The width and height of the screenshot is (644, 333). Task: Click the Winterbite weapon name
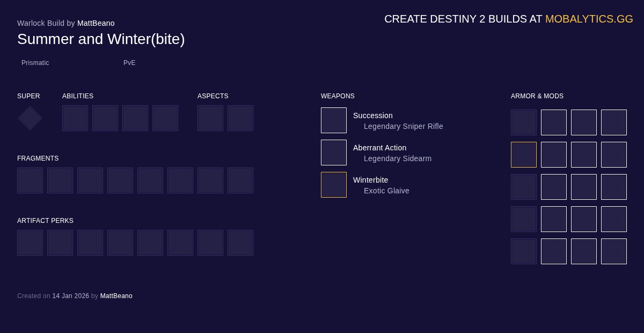point(370,180)
